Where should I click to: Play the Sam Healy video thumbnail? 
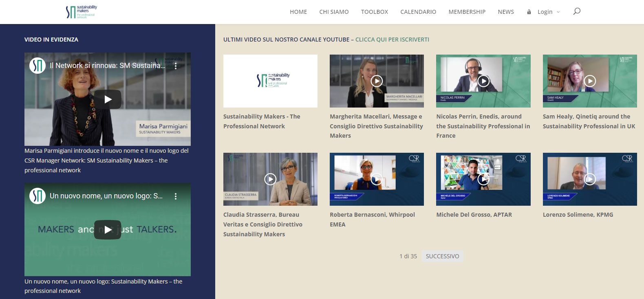pyautogui.click(x=590, y=81)
